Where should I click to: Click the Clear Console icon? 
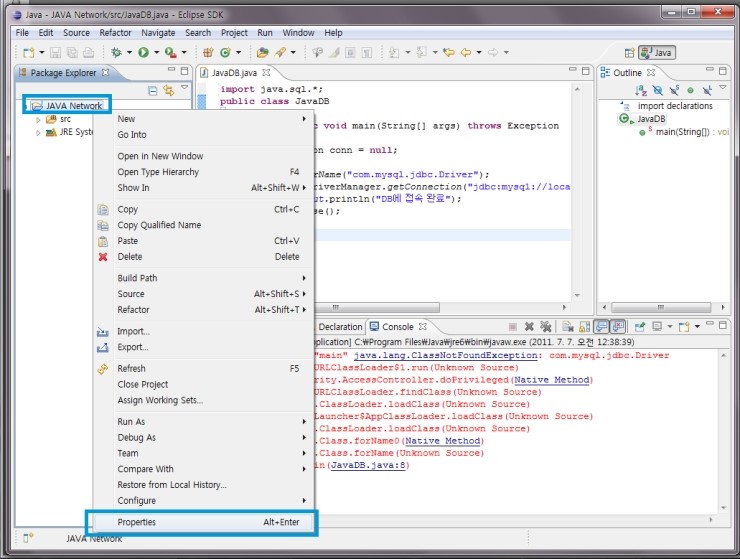coord(568,326)
